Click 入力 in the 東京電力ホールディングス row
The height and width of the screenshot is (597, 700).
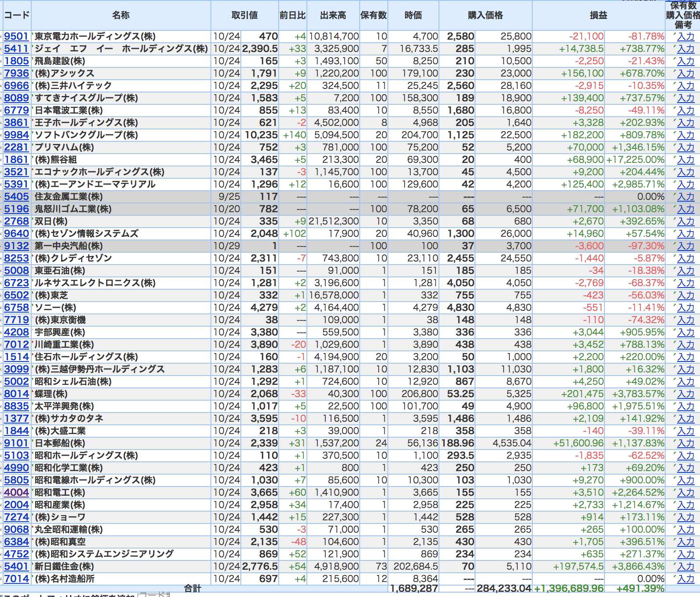click(x=685, y=37)
